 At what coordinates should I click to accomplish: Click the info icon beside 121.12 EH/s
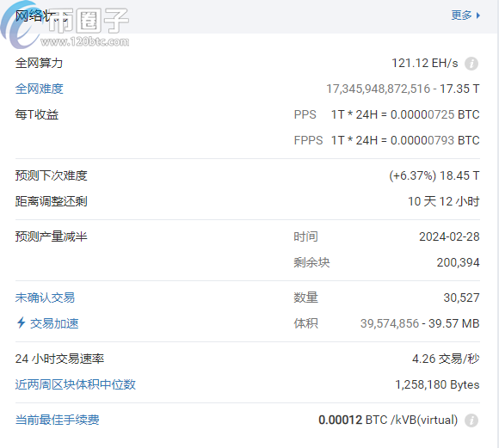click(x=471, y=64)
